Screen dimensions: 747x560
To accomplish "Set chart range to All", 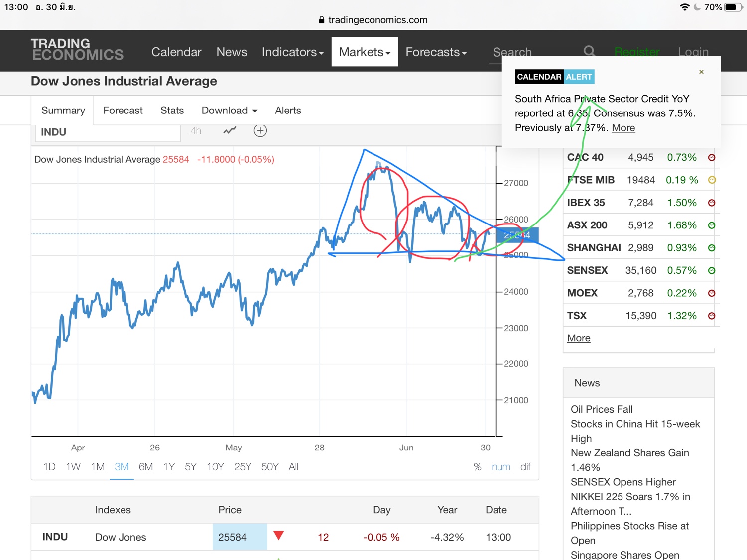I will pos(294,467).
